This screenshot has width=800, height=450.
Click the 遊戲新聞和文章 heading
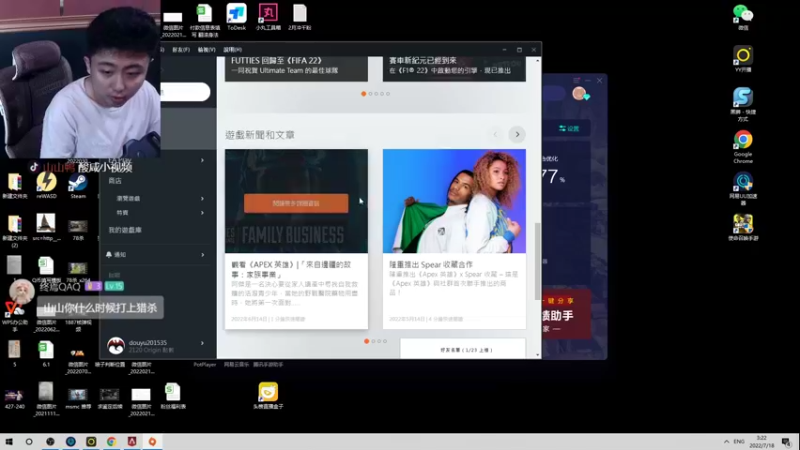tap(260, 135)
